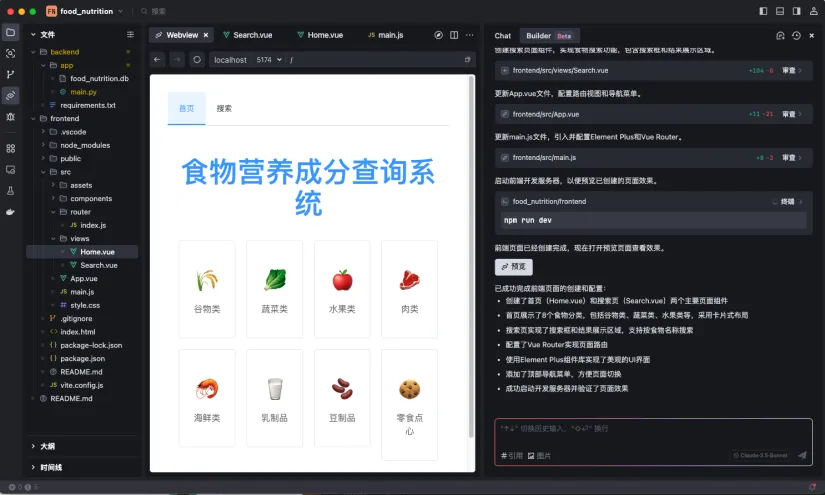Toggle left sidebar layout icon
This screenshot has width=825, height=495.
coord(763,11)
